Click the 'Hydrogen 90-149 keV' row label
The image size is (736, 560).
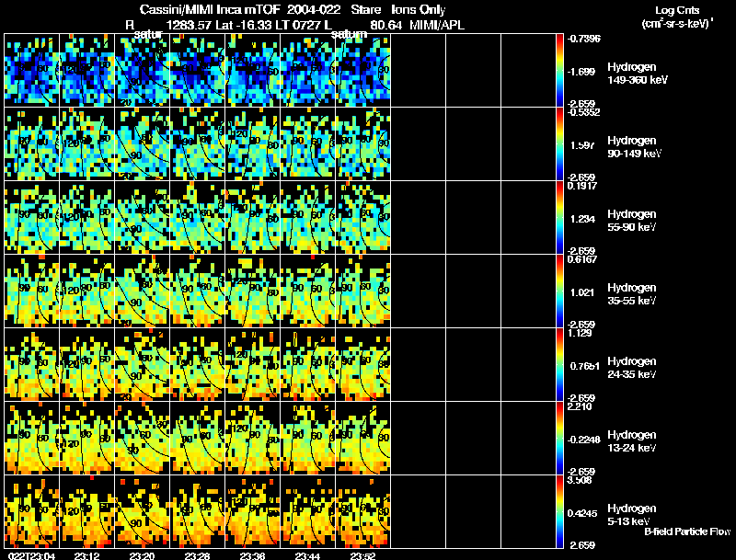(x=634, y=147)
